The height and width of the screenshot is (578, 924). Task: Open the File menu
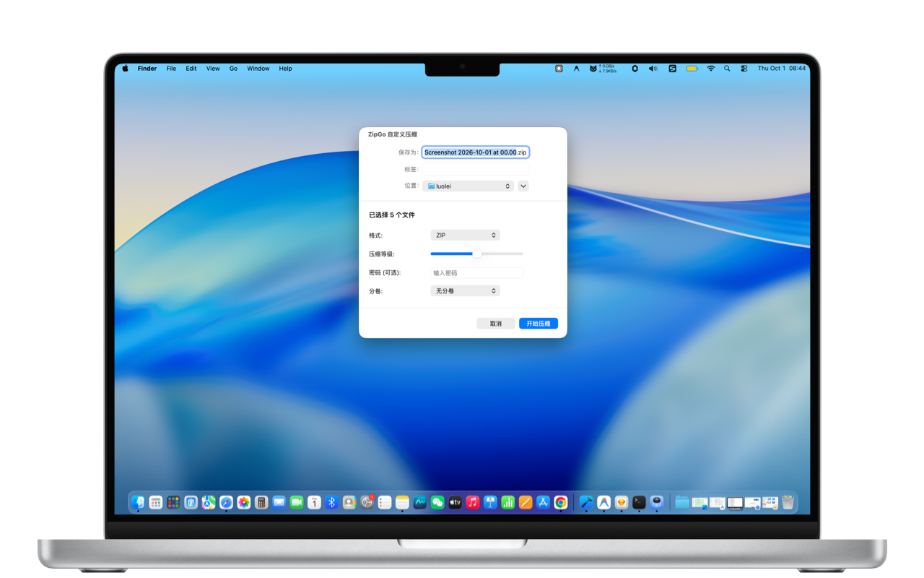[171, 69]
